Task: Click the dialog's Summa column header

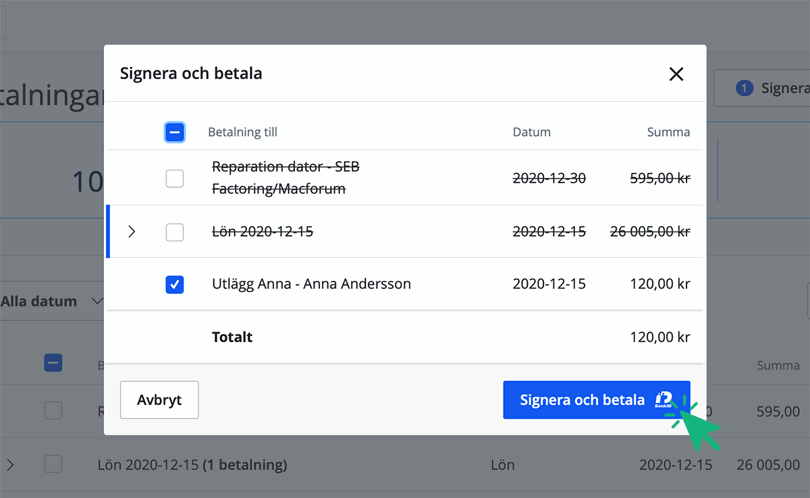Action: point(668,132)
